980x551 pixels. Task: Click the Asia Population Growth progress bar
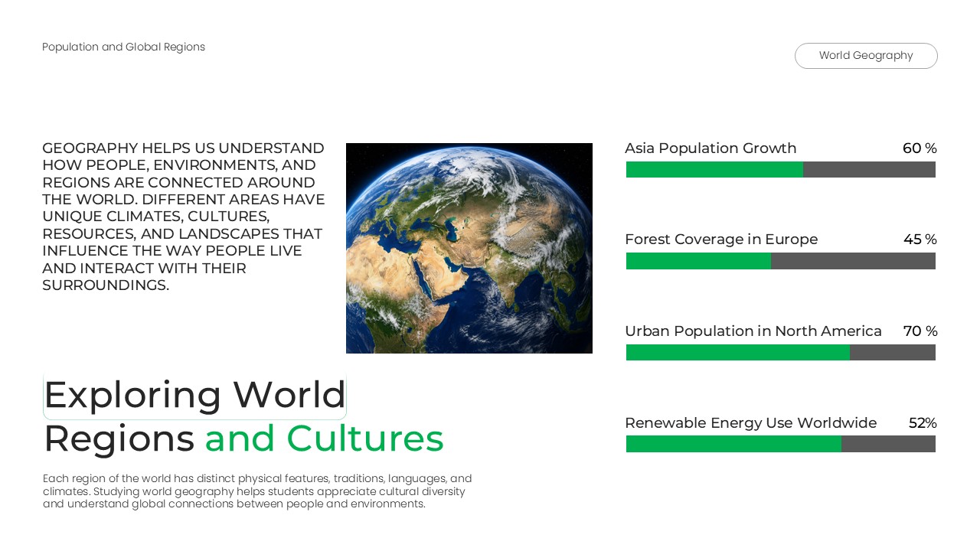coord(781,170)
